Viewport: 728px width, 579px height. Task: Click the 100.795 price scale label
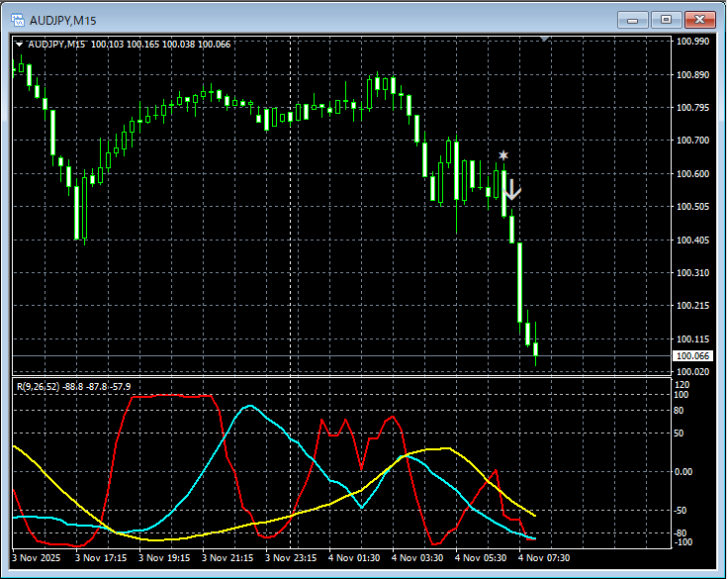[x=692, y=107]
